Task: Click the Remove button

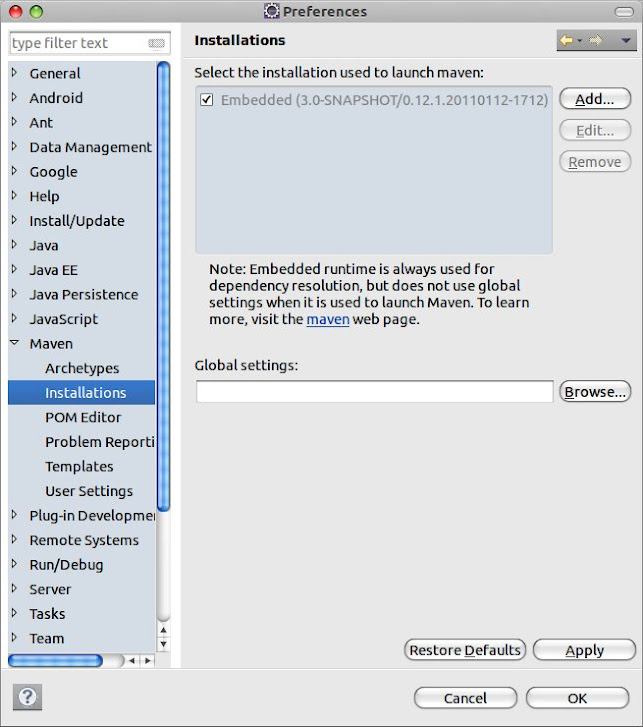Action: pos(595,162)
